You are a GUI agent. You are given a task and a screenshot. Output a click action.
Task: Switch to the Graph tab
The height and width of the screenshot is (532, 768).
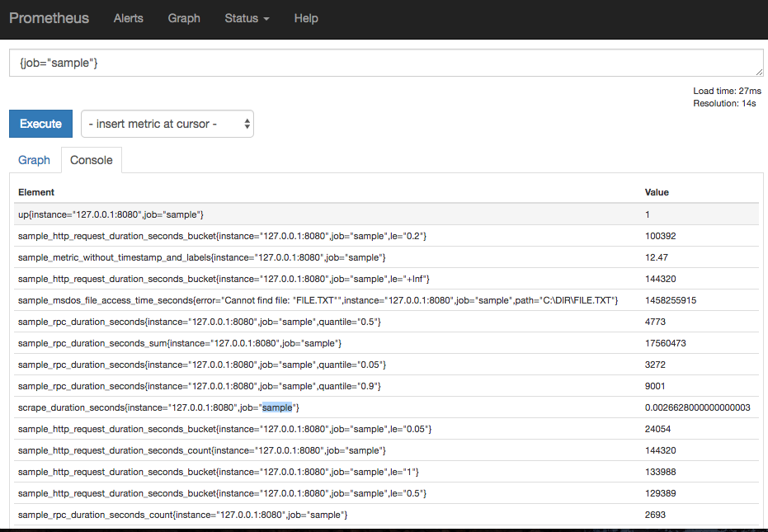point(35,160)
